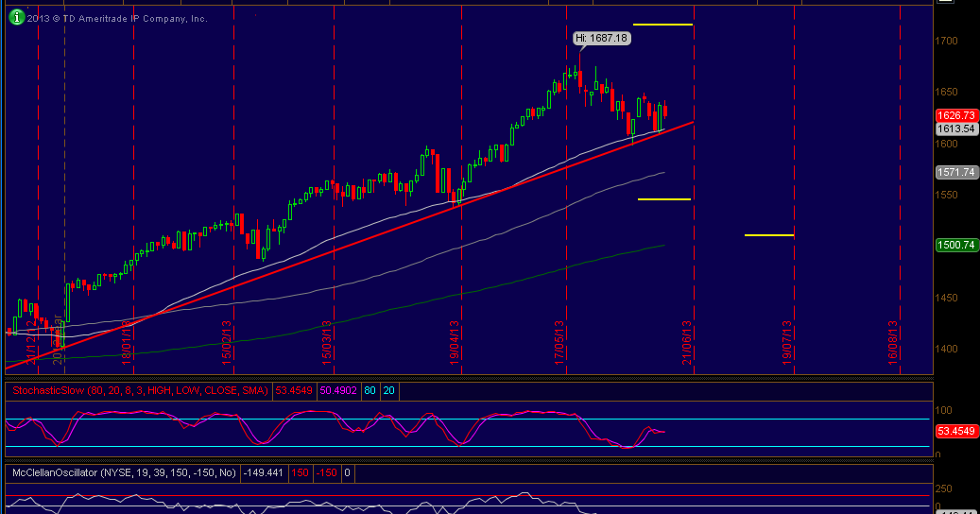The image size is (980, 514).
Task: Click the "Hi: 1687.18" high price bubble
Action: pos(601,38)
